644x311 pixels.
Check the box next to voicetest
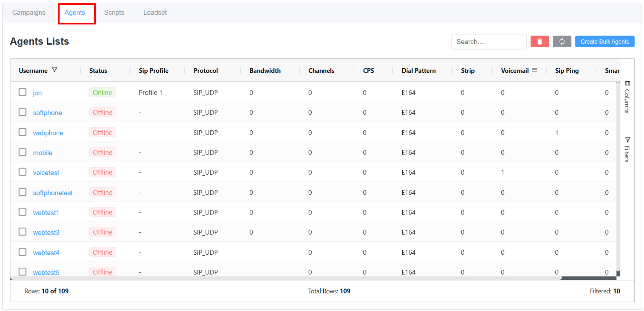coord(22,172)
